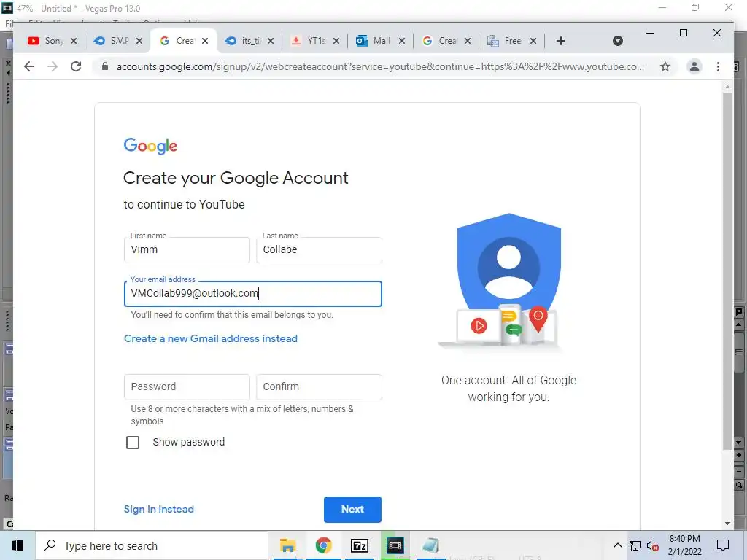Click the address bar URL
747x560 pixels.
coord(380,66)
